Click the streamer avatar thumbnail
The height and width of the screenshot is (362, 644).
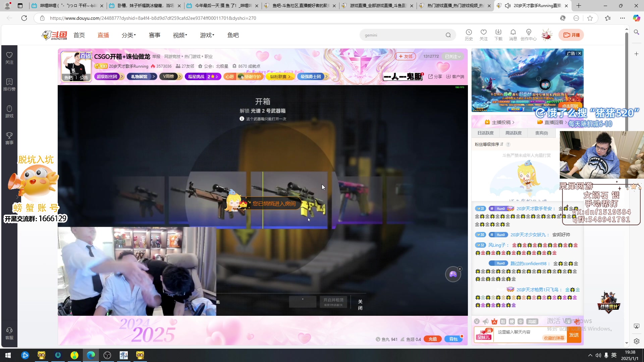pos(76,67)
